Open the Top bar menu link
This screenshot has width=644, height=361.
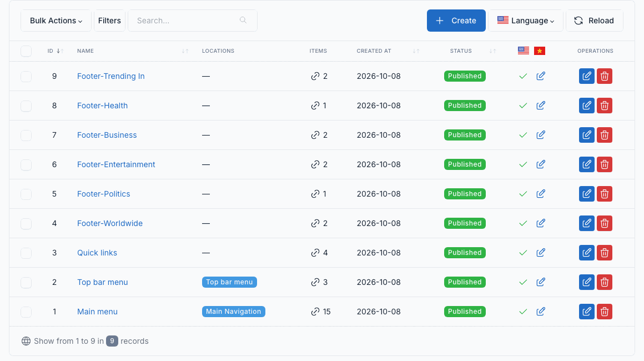[103, 282]
